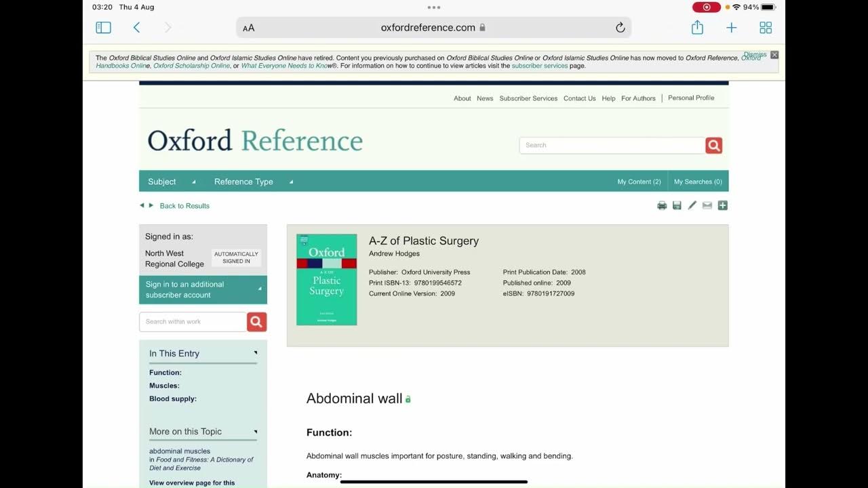Open abdominal muscles related entry link
Viewport: 868px width, 488px height.
[180, 451]
